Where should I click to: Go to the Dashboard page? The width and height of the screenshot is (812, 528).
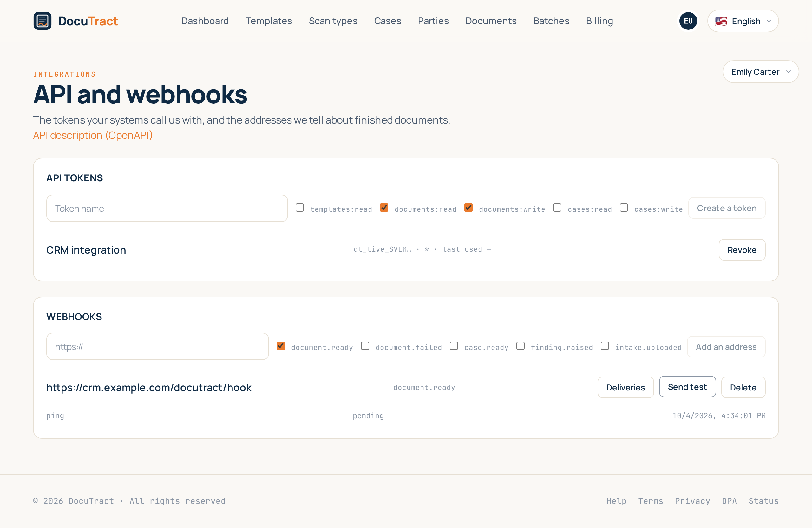(x=205, y=21)
